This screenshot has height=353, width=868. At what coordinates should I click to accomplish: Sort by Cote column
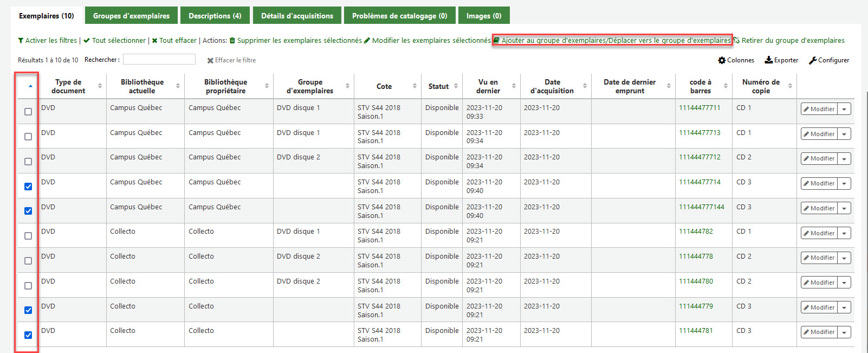[387, 86]
